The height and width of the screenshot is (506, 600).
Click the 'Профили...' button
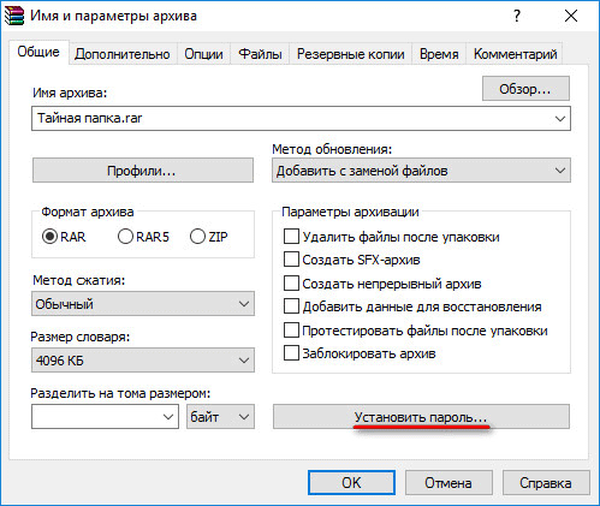[x=142, y=171]
